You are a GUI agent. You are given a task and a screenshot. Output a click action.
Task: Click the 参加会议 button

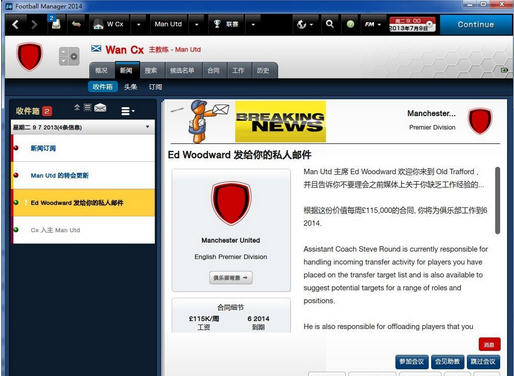coord(412,362)
